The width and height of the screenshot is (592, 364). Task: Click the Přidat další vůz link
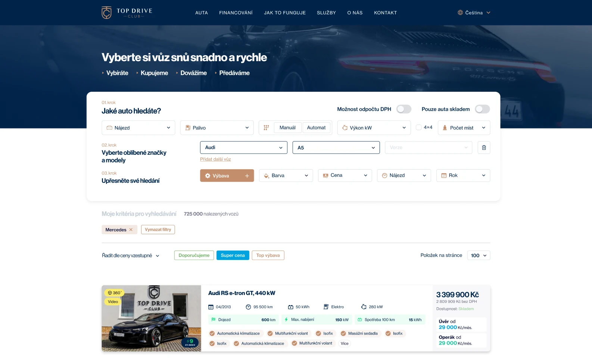[x=215, y=159]
